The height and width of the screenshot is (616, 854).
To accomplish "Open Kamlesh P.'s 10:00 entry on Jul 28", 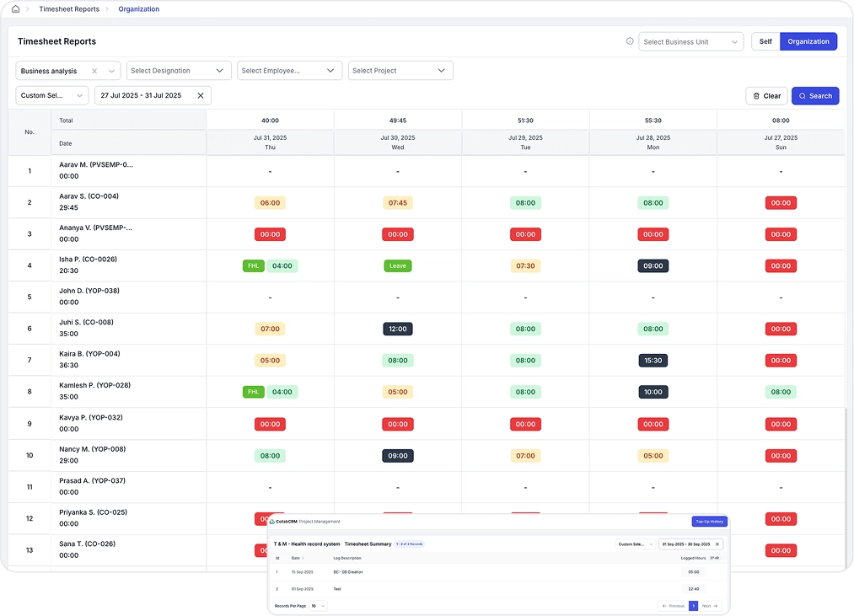I will (653, 392).
